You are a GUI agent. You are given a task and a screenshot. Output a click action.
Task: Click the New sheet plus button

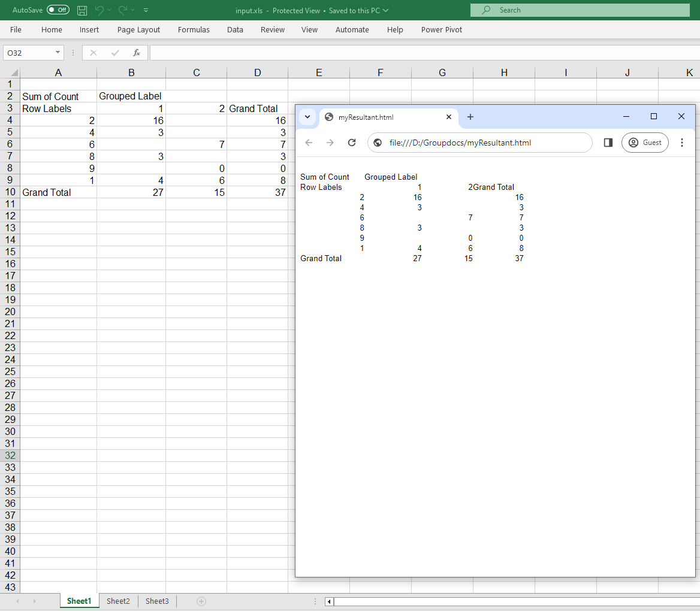click(201, 601)
